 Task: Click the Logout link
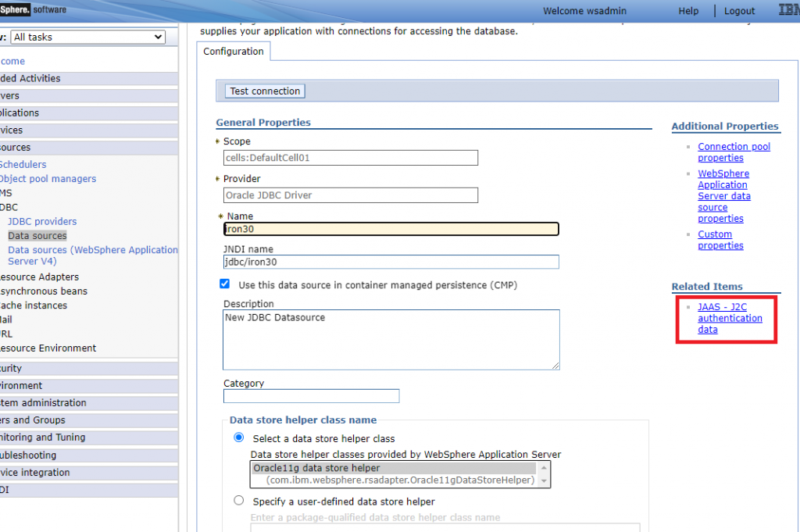pyautogui.click(x=739, y=11)
